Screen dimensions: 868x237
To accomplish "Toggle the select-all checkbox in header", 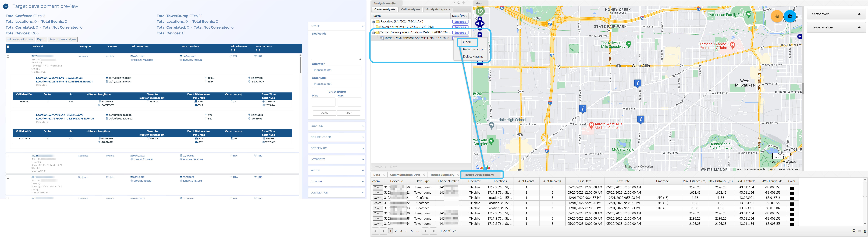I will 8,47.
